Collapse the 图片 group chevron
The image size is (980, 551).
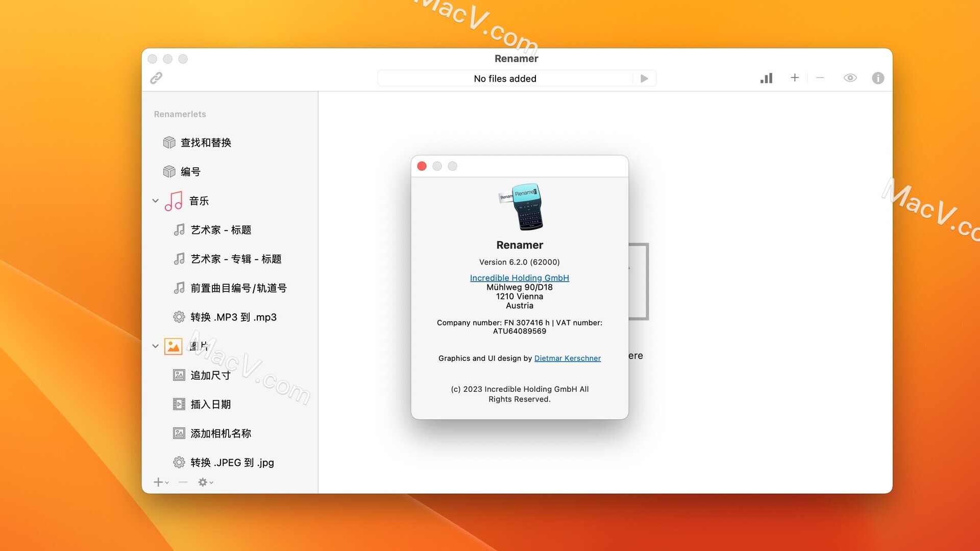(x=155, y=346)
